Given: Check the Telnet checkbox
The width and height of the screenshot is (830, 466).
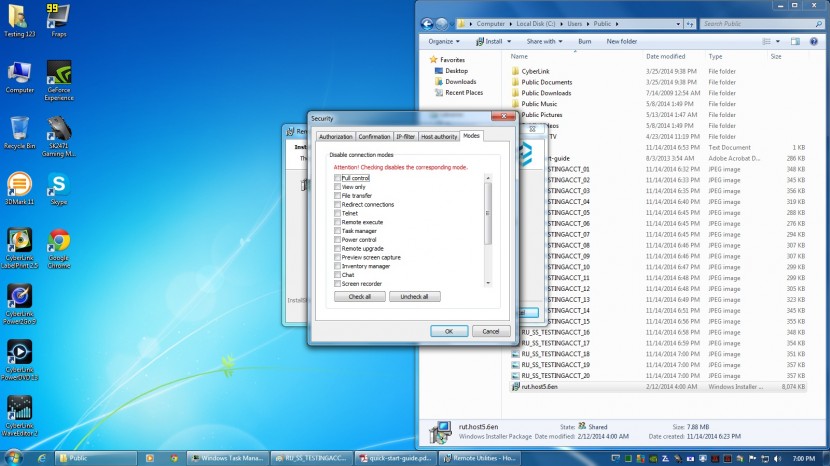Looking at the screenshot, I should pos(337,213).
